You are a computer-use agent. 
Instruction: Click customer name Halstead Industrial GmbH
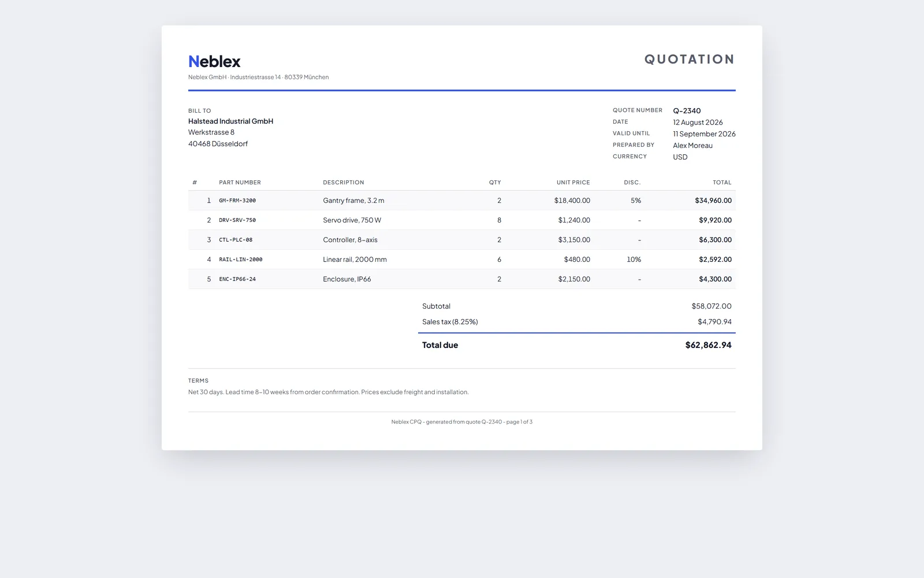[x=230, y=121]
